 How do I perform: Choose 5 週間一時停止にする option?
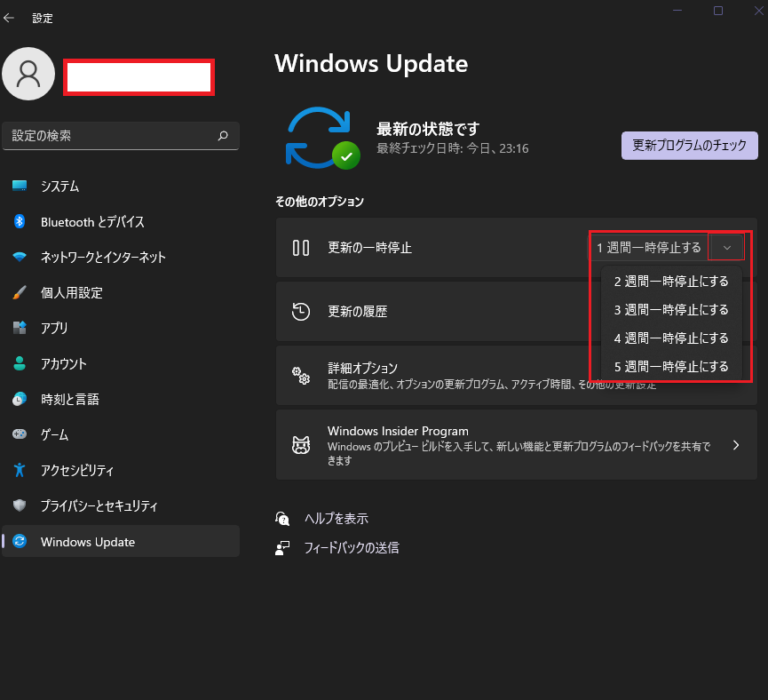(x=671, y=367)
